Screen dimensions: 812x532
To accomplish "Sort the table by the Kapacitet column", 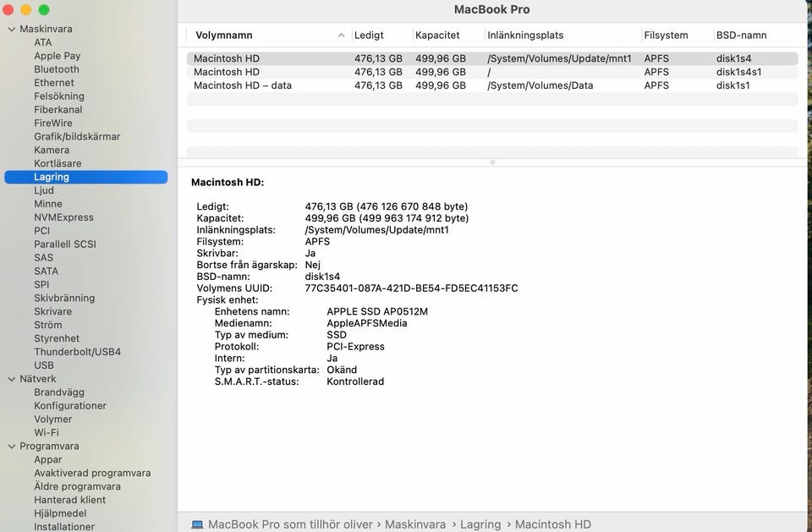I will (x=437, y=36).
